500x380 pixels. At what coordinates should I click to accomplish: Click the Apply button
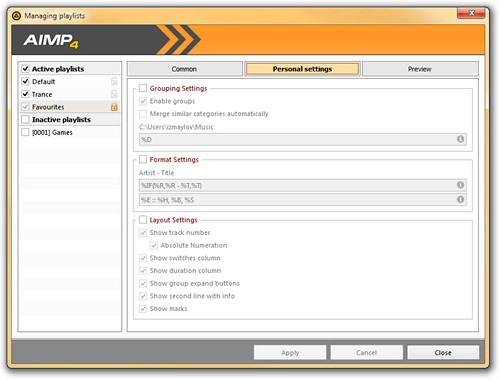(290, 352)
